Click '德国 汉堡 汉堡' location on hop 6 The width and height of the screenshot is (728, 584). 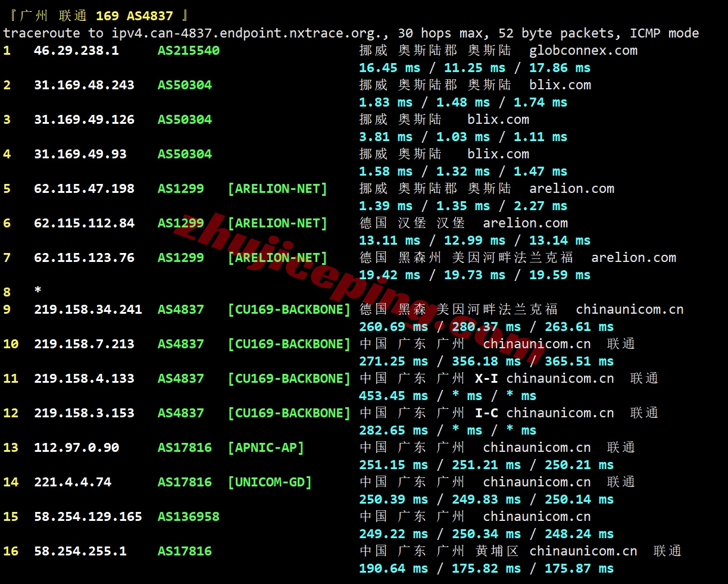(x=413, y=223)
